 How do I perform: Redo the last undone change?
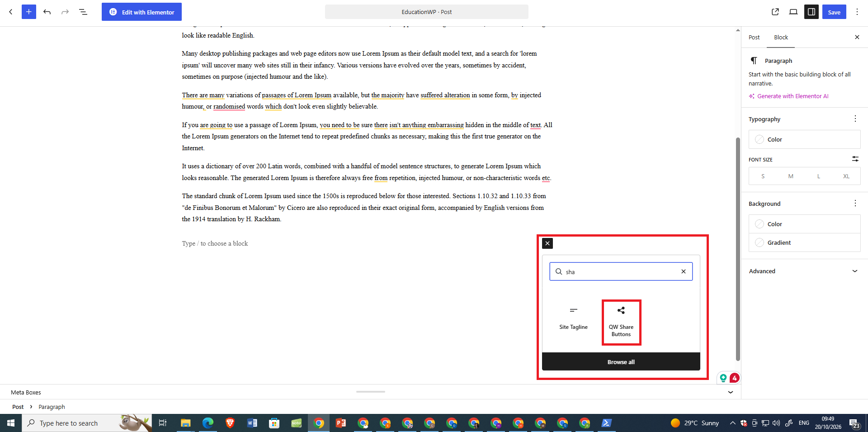click(65, 12)
